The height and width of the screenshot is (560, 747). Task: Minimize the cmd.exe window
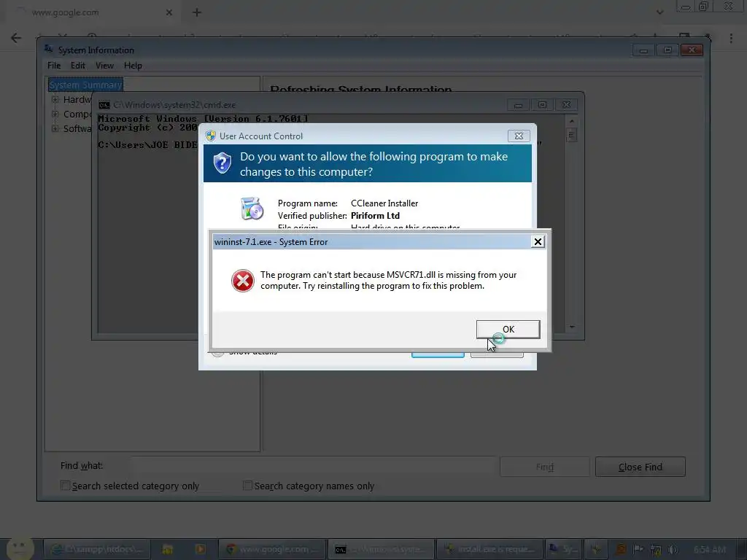[x=519, y=105]
